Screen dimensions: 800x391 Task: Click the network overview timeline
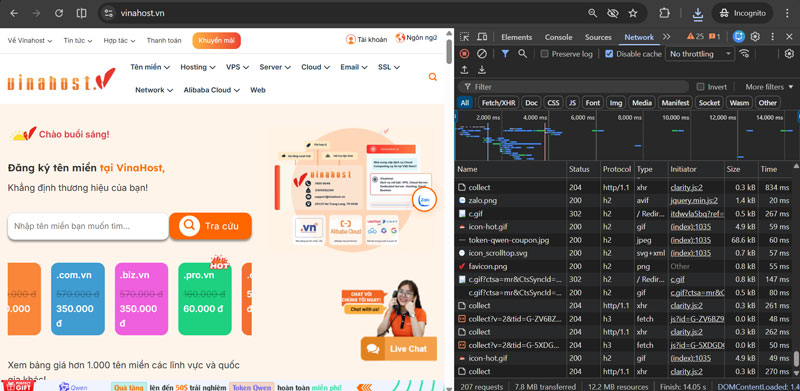627,136
